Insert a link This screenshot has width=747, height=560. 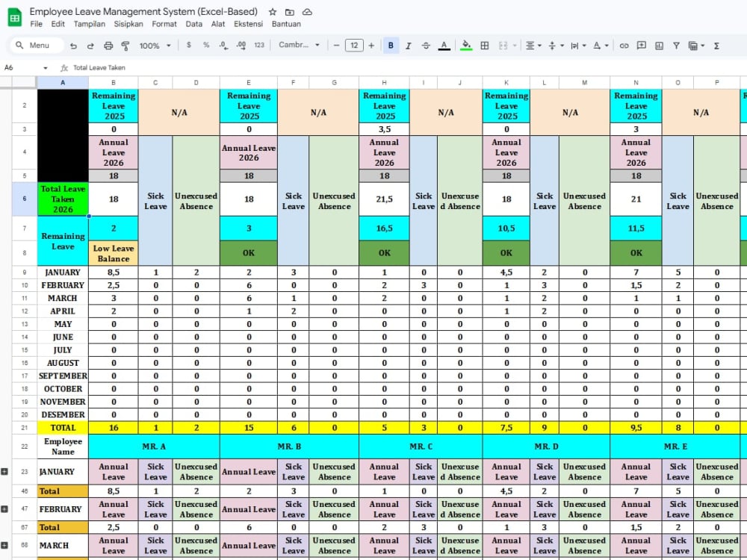(624, 46)
